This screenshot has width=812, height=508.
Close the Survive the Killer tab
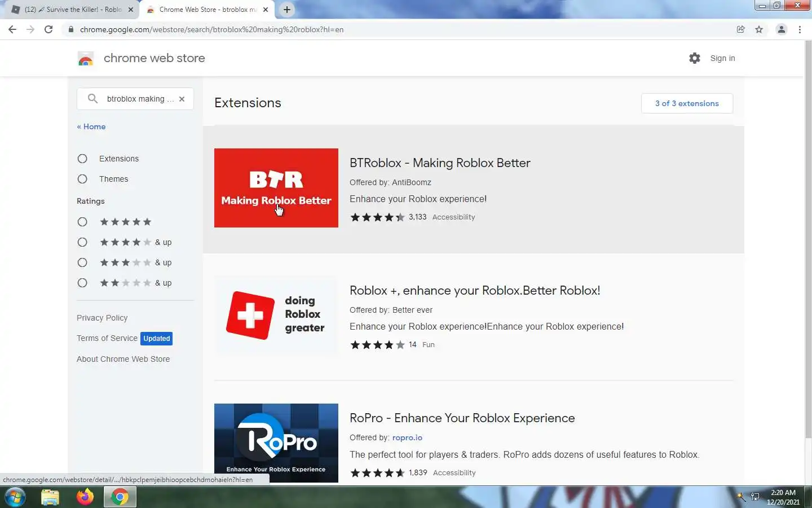tap(131, 10)
